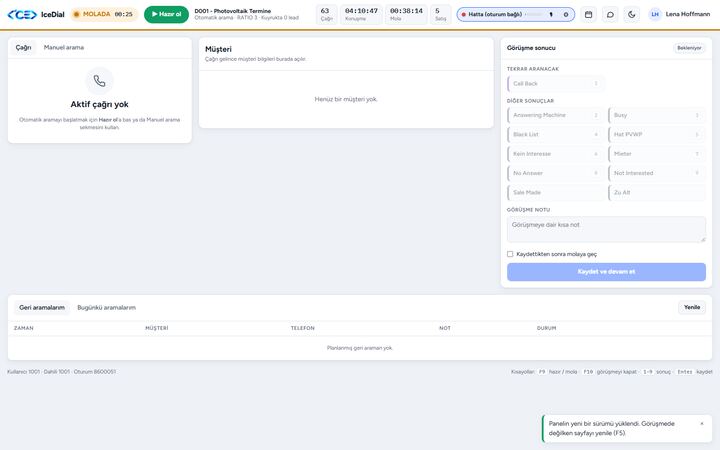This screenshot has width=720, height=450.
Task: Choose the 'Kein Interesse' result
Action: (x=556, y=154)
